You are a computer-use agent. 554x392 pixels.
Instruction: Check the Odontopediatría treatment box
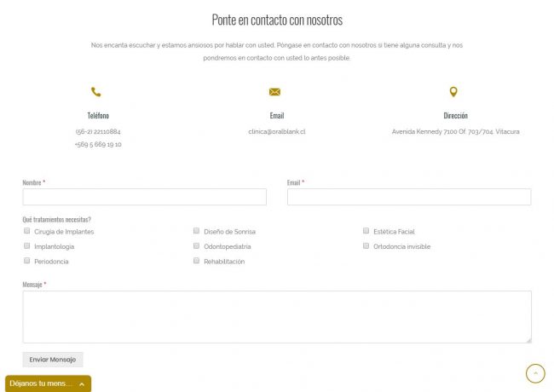(x=196, y=246)
